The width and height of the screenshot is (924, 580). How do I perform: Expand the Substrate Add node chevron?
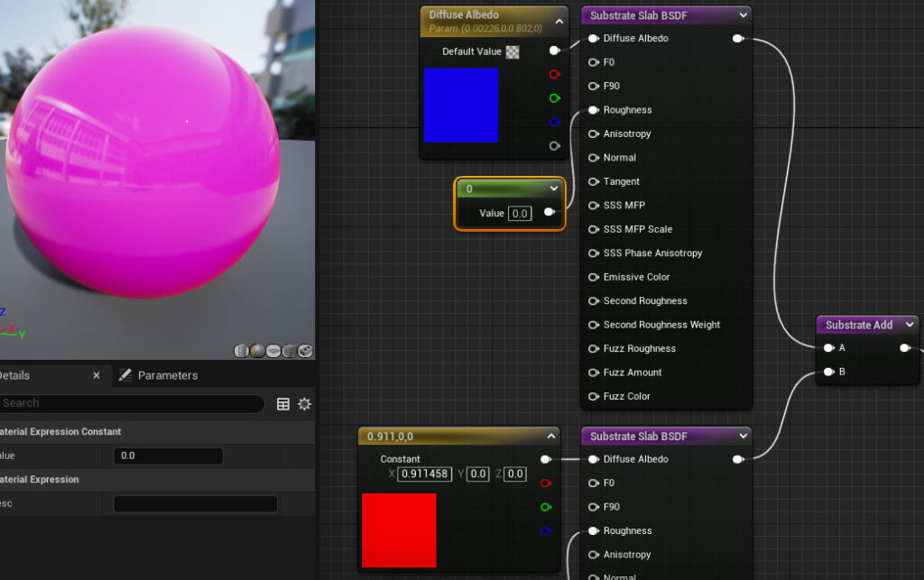(910, 325)
